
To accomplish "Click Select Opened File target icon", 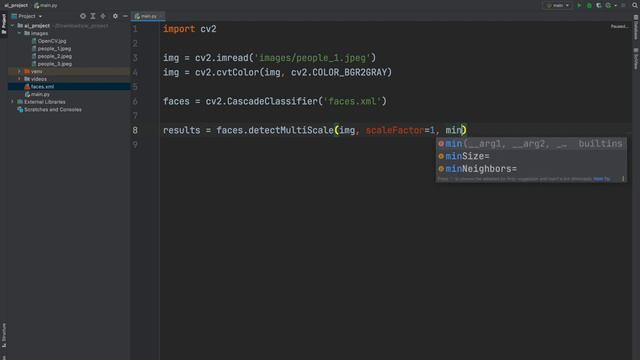I will [x=83, y=16].
